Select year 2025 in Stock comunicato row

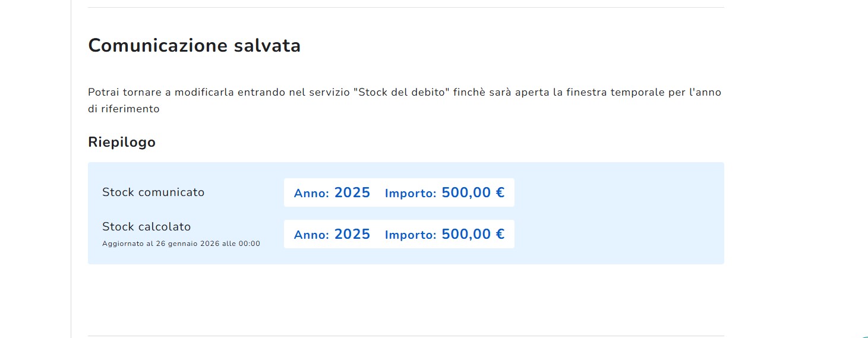352,192
